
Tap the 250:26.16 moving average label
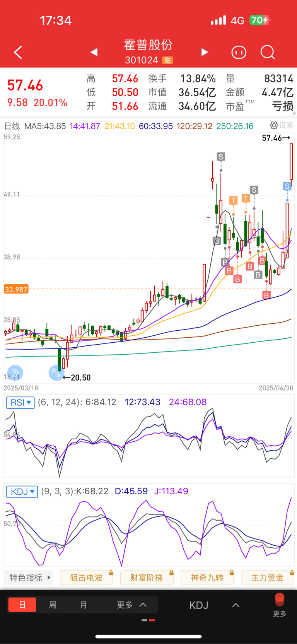235,126
